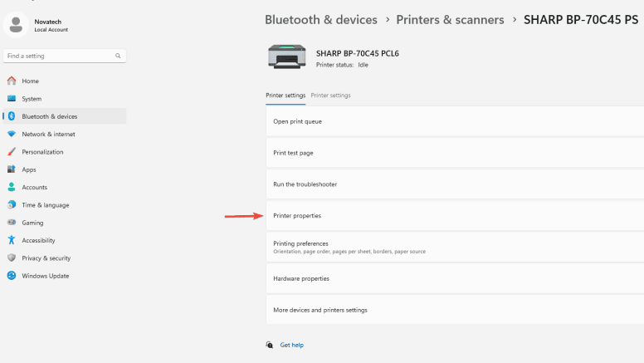Click the Apps icon in sidebar
The height and width of the screenshot is (363, 644).
[x=12, y=169]
